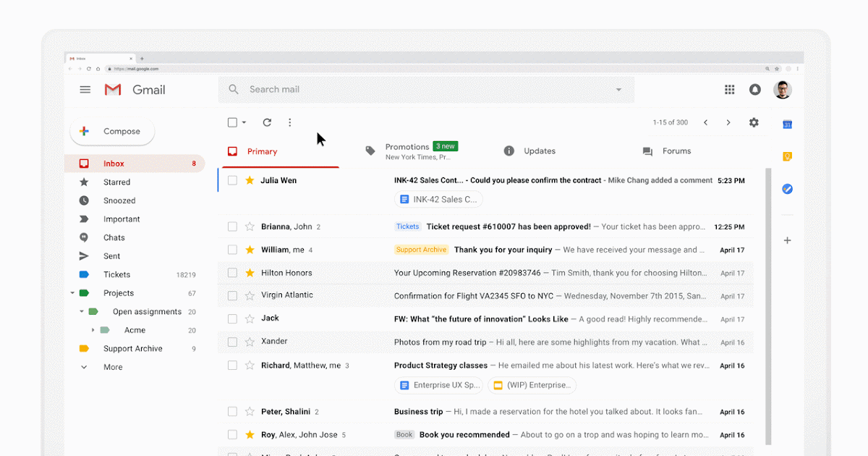Switch to the Forums tab
The width and height of the screenshot is (868, 456).
pyautogui.click(x=666, y=151)
